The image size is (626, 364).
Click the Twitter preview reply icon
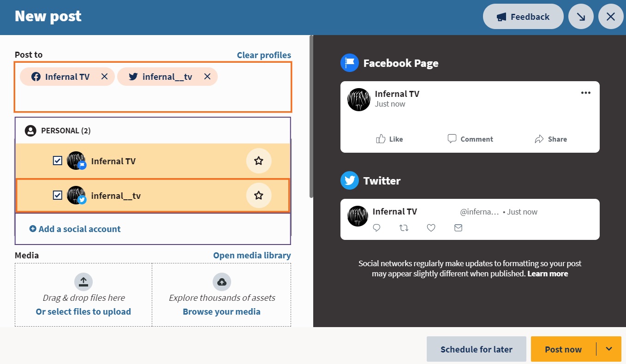[376, 227]
